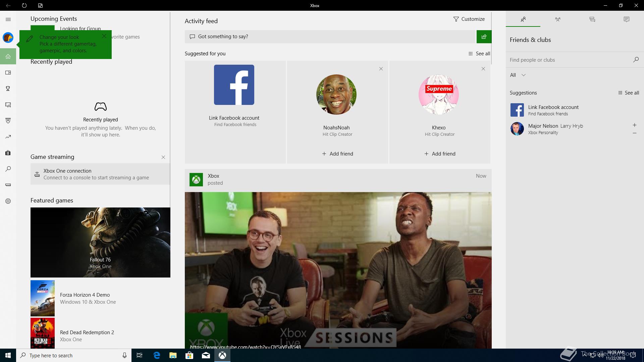
Task: Dismiss Khexo suggestion card
Action: [483, 69]
